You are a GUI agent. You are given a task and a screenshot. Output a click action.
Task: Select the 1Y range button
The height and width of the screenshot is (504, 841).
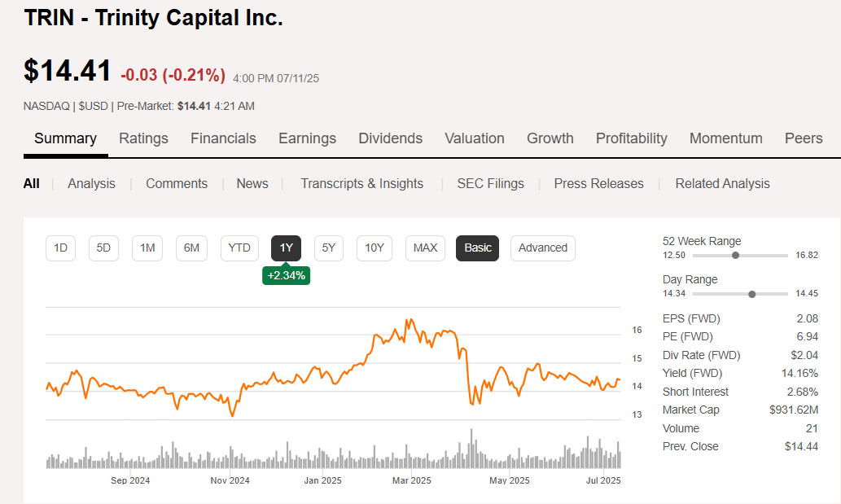click(x=286, y=248)
